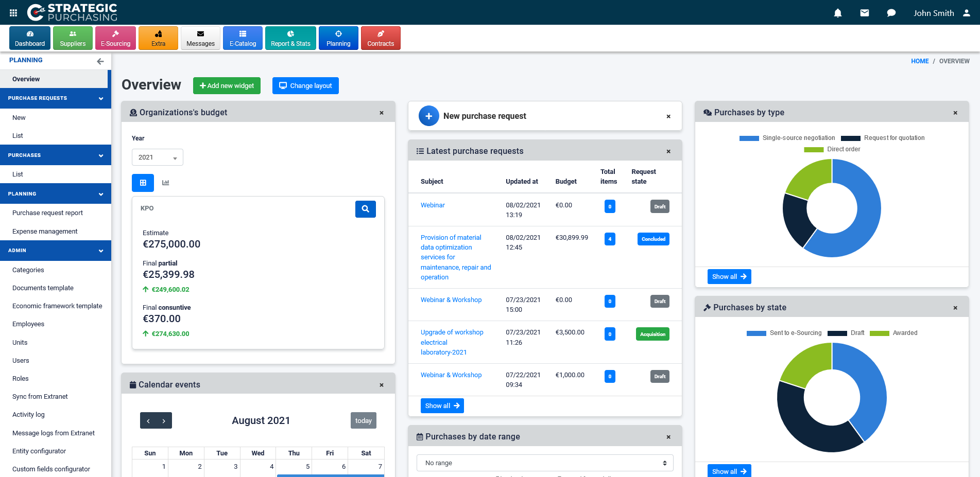Click the Add new widget button
The image size is (980, 477).
pyautogui.click(x=227, y=85)
